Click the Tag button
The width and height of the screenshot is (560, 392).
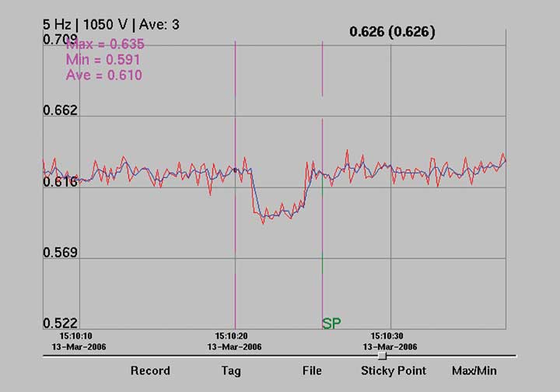(x=231, y=371)
